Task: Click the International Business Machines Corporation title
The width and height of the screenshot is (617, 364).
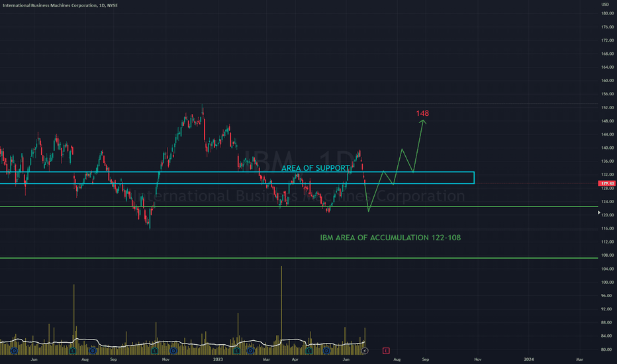Action: [50, 5]
